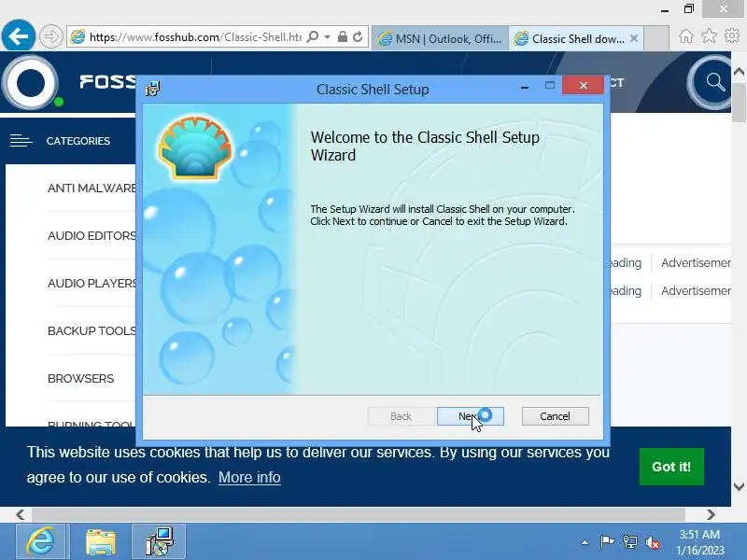Screen dimensions: 747x560
Task: Refresh the page with reload icon
Action: (x=358, y=36)
